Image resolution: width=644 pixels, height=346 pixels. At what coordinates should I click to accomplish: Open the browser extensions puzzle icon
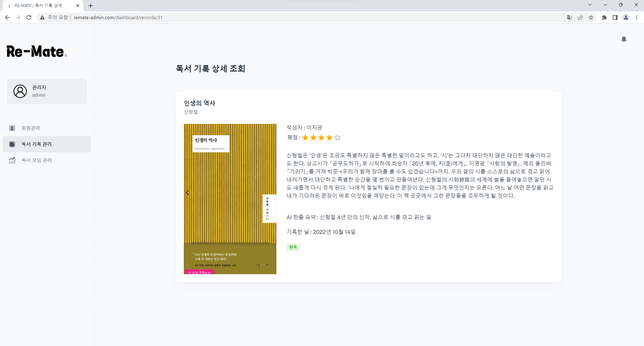coord(604,17)
